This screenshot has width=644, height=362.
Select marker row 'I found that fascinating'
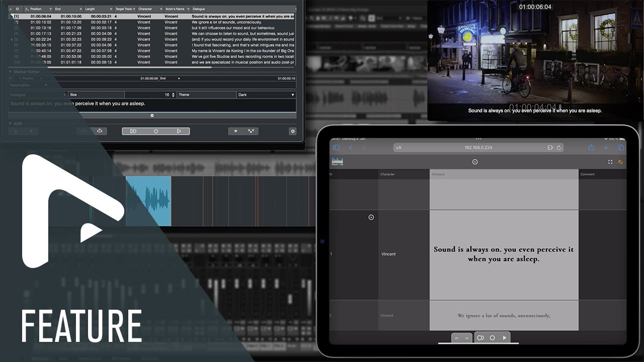pyautogui.click(x=152, y=45)
